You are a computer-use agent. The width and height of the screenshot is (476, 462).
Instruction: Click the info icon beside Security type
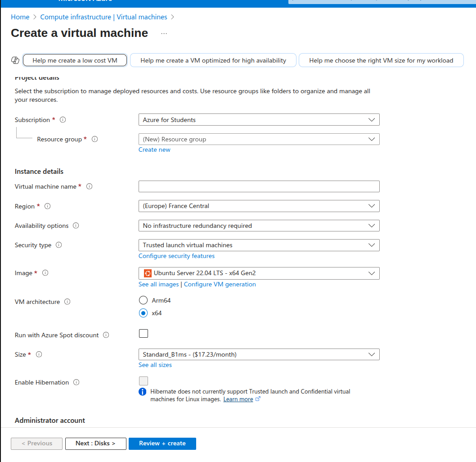[x=59, y=245]
